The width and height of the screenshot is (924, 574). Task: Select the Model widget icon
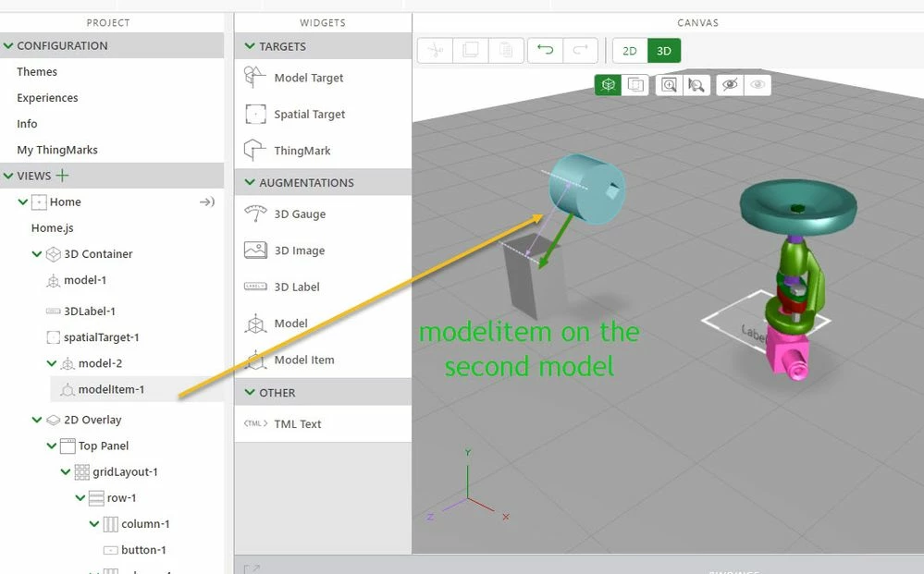(255, 324)
